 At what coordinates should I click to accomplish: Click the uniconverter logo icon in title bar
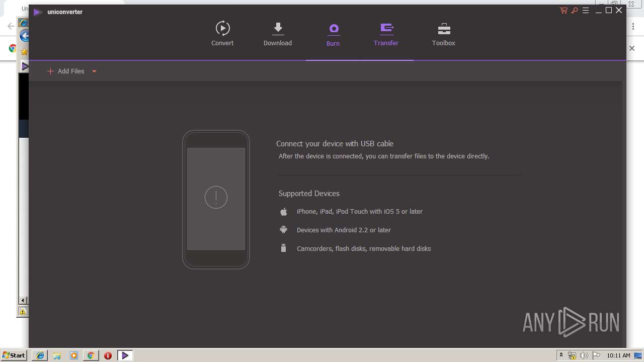click(x=37, y=12)
